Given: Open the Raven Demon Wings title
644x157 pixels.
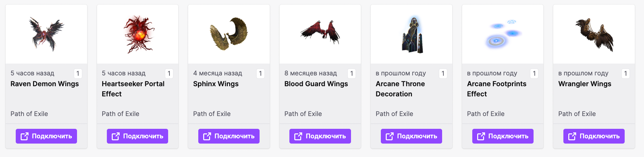Looking at the screenshot, I should click(45, 84).
